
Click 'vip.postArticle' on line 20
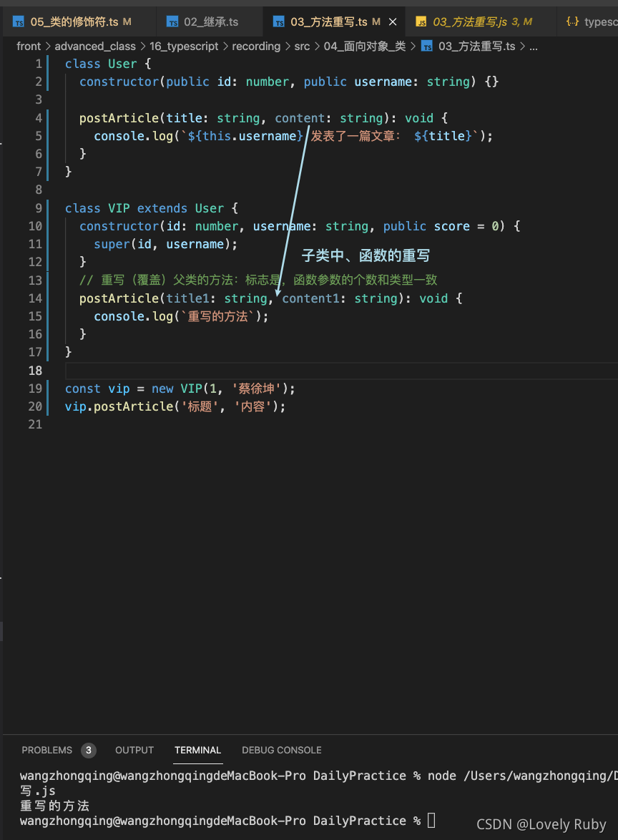(119, 406)
